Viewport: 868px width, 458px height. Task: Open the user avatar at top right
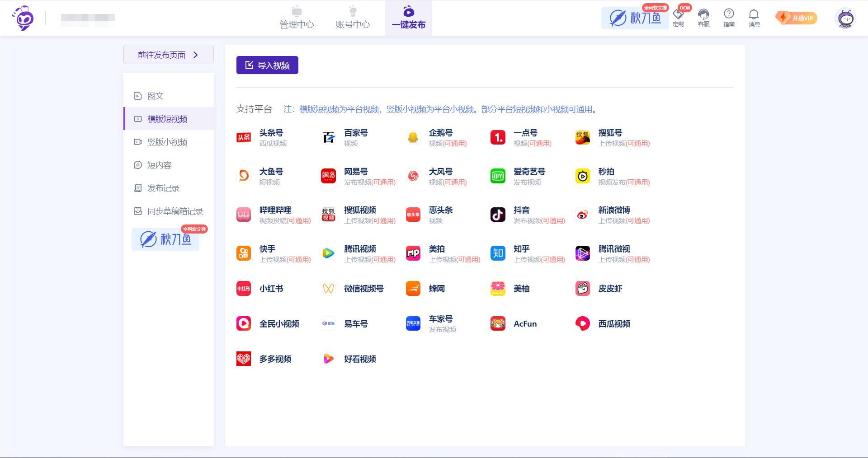pyautogui.click(x=845, y=19)
